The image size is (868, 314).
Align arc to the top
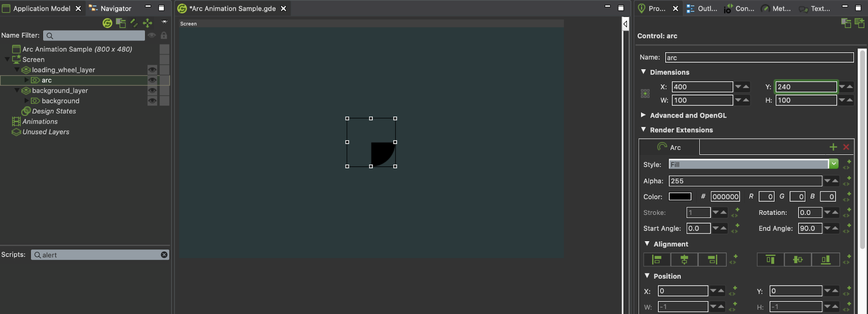click(x=771, y=260)
